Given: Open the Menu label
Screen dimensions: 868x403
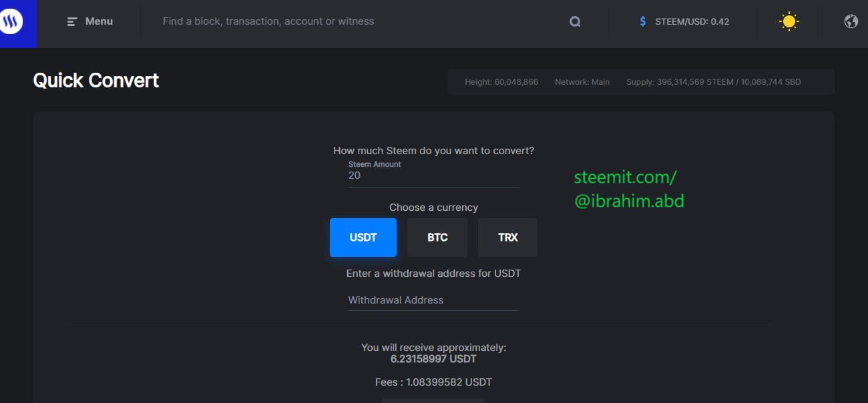Looking at the screenshot, I should click(99, 21).
